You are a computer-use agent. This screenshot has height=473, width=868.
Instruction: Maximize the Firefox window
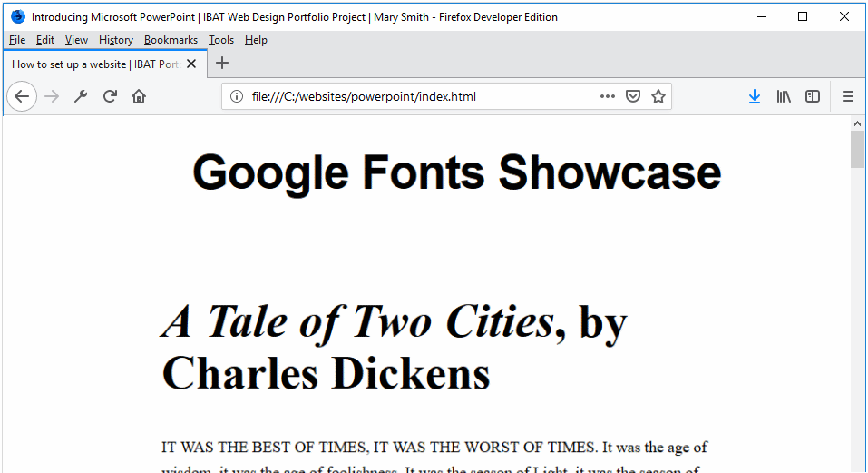point(803,16)
